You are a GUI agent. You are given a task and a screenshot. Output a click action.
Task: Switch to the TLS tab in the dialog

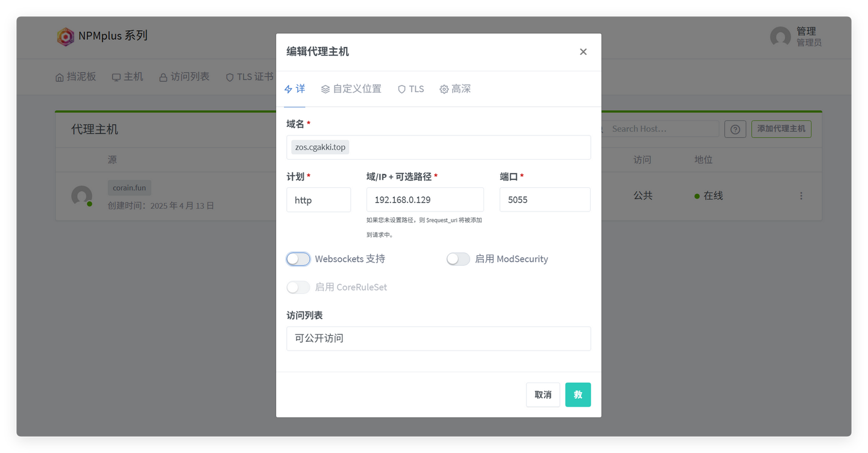click(x=410, y=89)
